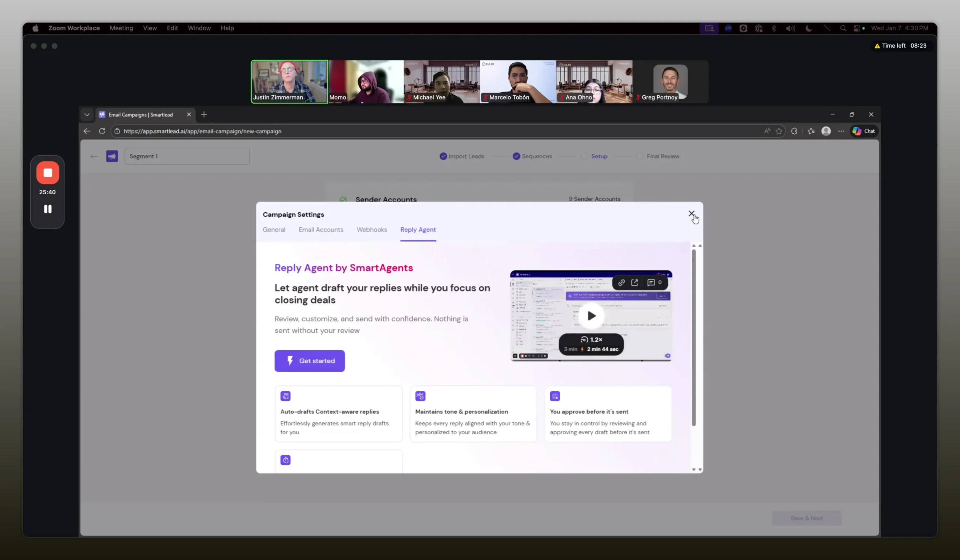Open the Copilot Chat button

pos(864,131)
